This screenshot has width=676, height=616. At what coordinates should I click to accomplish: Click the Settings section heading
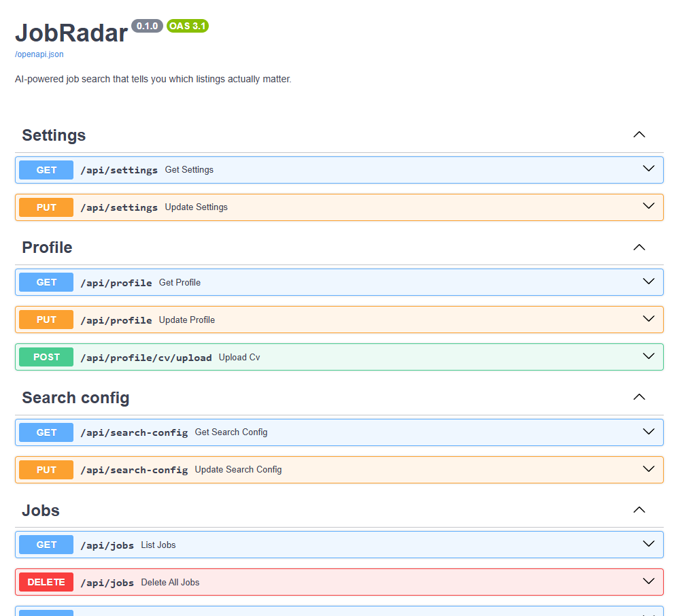(x=54, y=135)
